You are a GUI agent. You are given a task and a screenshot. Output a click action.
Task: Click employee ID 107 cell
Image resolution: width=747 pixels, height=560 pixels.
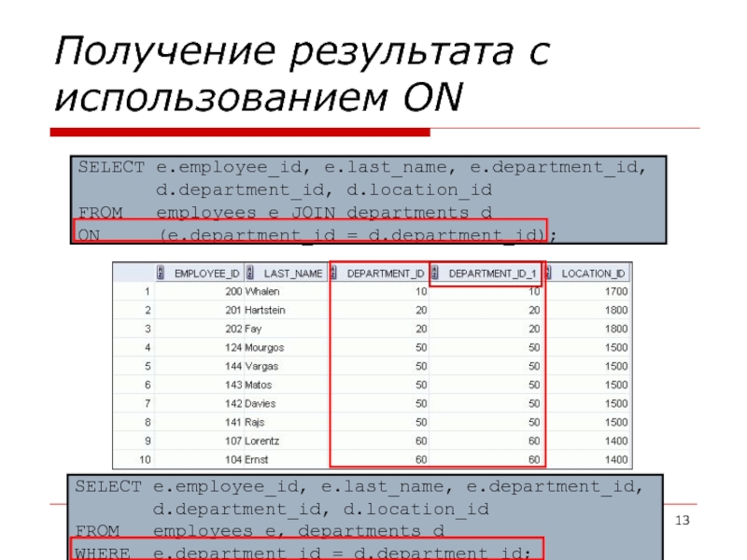(200, 441)
